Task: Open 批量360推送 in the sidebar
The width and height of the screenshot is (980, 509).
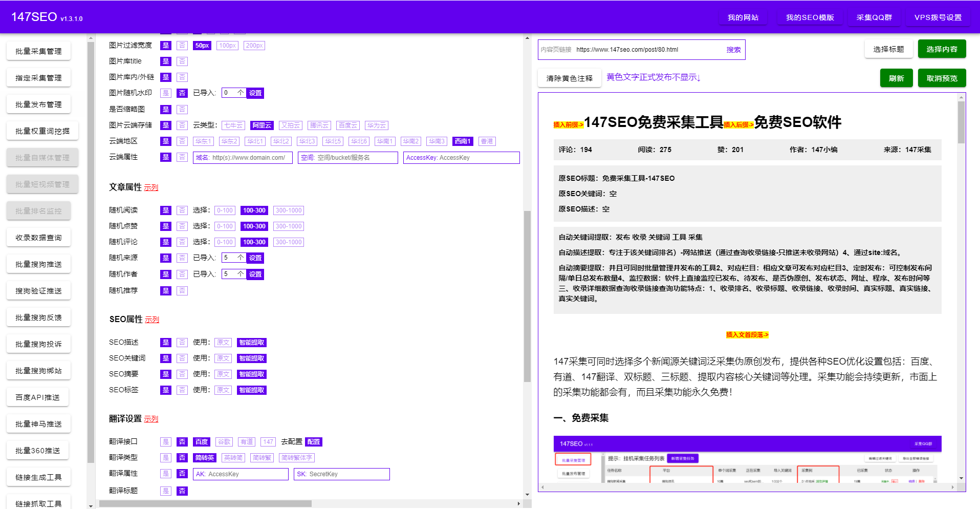Action: [x=37, y=451]
